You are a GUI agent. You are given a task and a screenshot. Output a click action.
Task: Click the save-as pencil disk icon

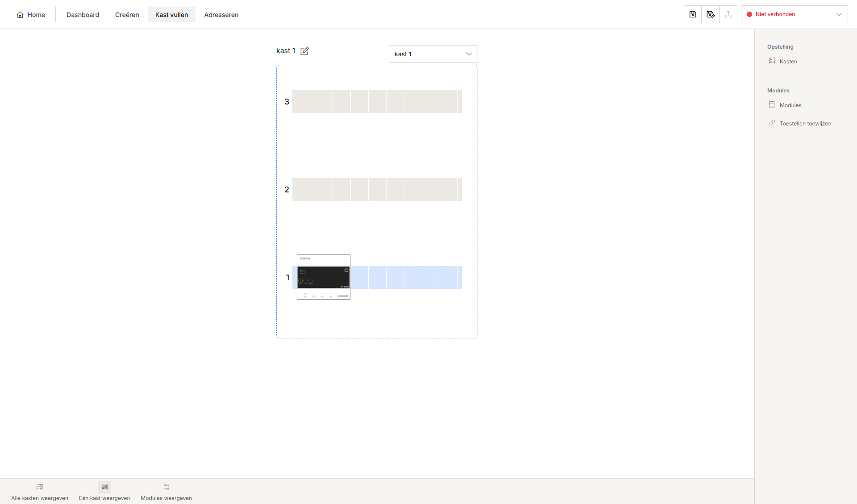click(711, 14)
